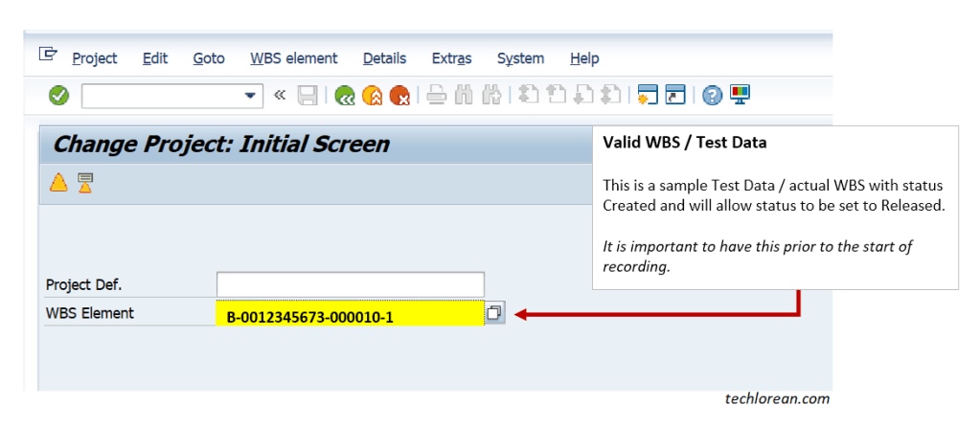Click the Save diskette icon
Viewport: 980px width, 427px height.
click(307, 96)
